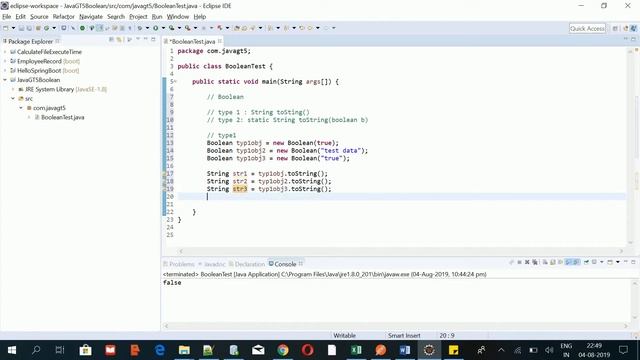Toggle Show Console on Standard Out
This screenshot has width=640, height=360.
pyautogui.click(x=568, y=262)
